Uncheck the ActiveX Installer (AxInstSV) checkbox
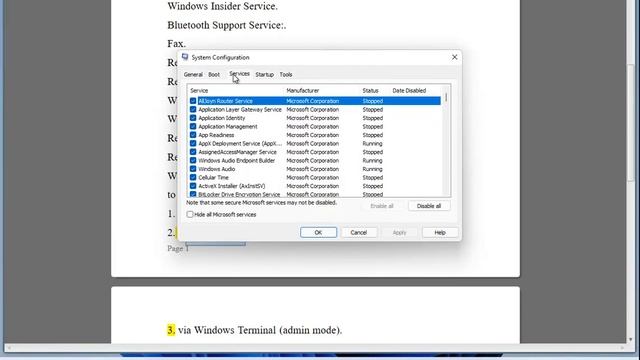This screenshot has height=360, width=640. (193, 186)
